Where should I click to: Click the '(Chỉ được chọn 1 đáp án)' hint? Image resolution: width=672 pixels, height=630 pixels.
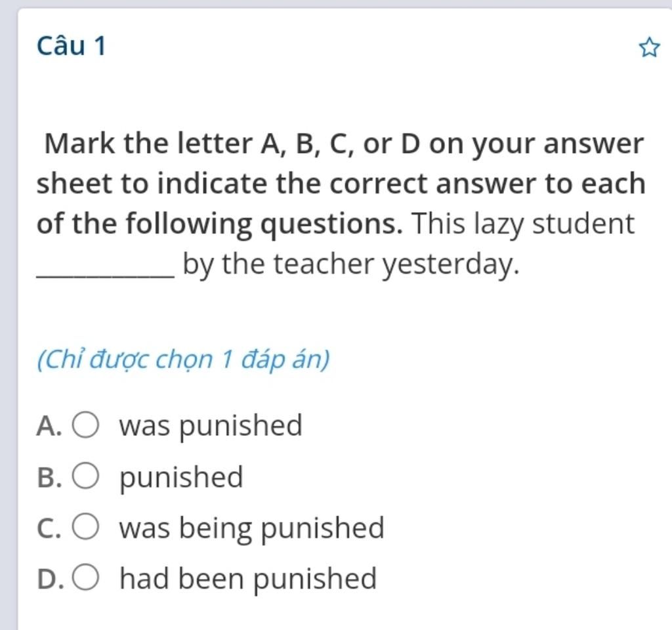coord(184,359)
